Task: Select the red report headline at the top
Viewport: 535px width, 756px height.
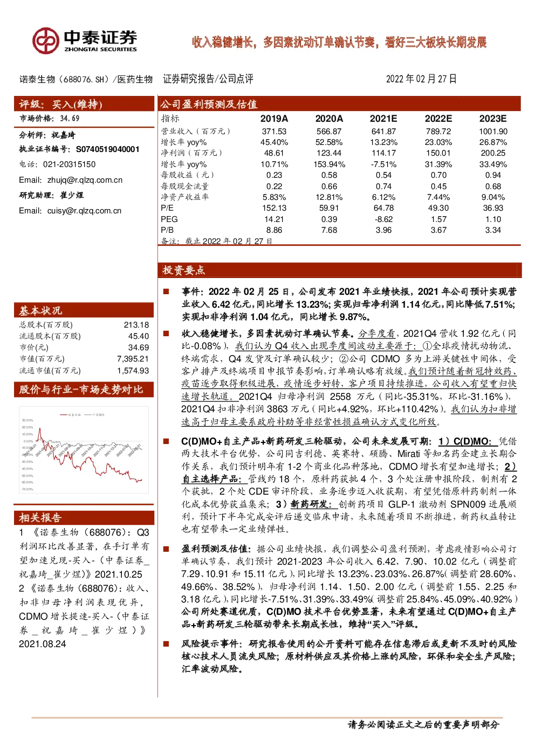Action: tap(339, 42)
